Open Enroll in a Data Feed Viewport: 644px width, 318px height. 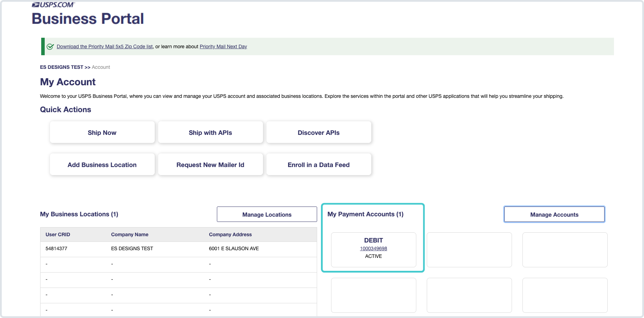[319, 165]
